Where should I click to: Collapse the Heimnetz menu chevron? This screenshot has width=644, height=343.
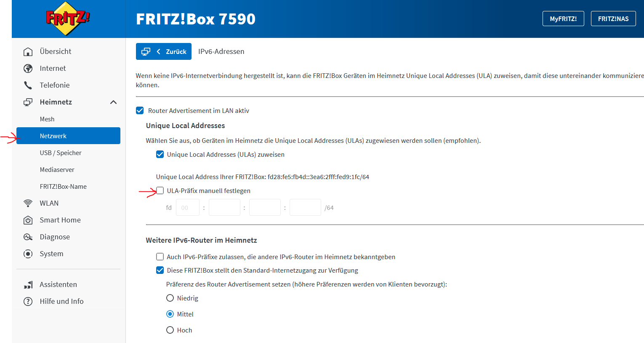pyautogui.click(x=113, y=102)
